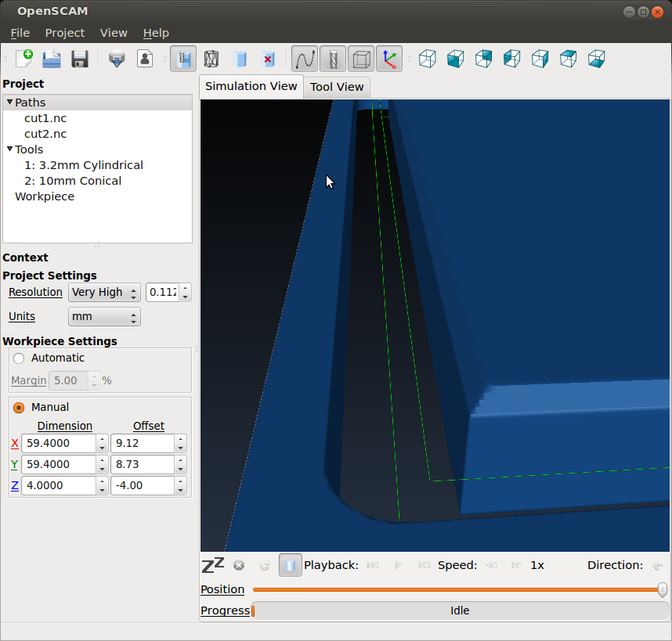
Task: Click the wireframe surface view icon
Action: click(x=211, y=59)
